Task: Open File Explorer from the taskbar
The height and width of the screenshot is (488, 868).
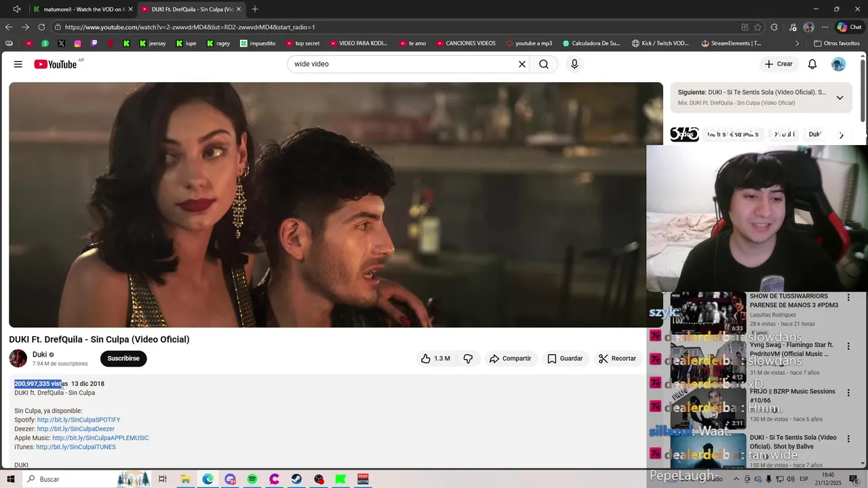Action: click(x=185, y=479)
